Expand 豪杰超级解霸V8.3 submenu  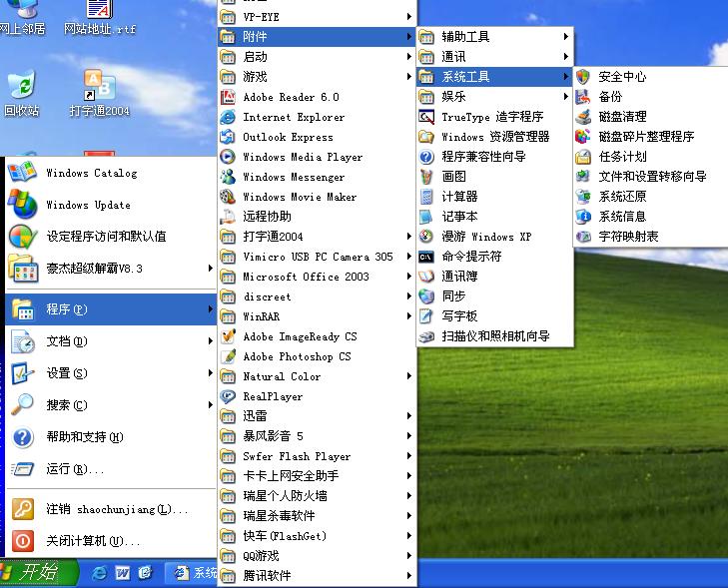(x=111, y=269)
